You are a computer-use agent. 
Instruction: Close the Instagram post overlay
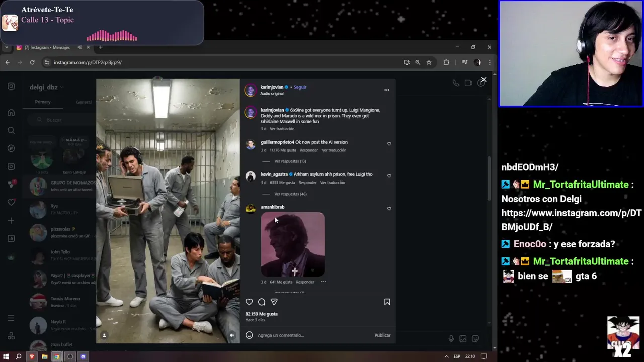pos(484,80)
